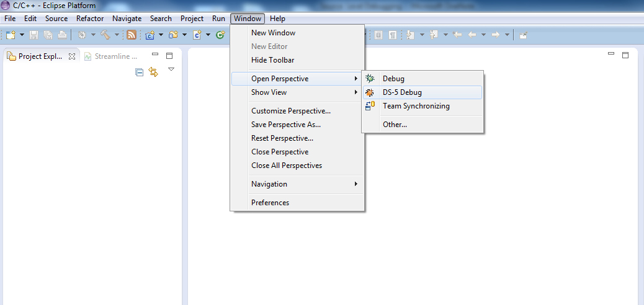Click the New Source Folder icon

click(x=173, y=35)
